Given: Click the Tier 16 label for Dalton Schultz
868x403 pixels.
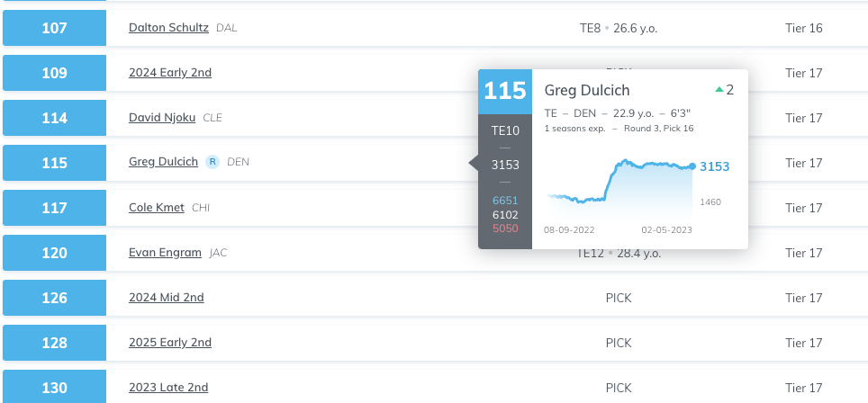Looking at the screenshot, I should (804, 28).
